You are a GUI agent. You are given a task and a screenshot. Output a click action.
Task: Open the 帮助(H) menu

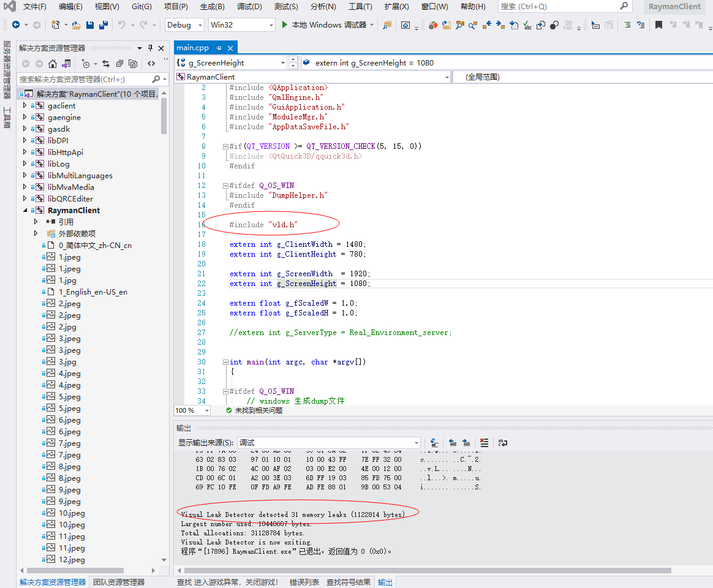(x=473, y=6)
